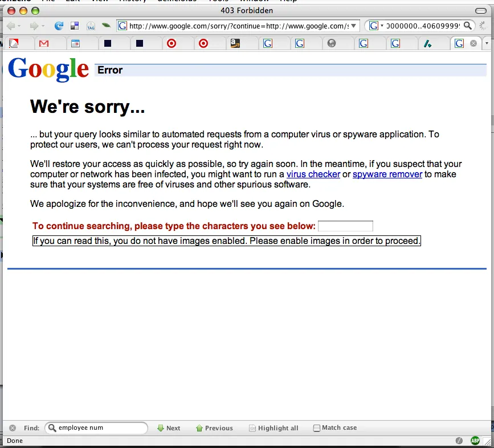Click the Google logo

click(x=48, y=70)
